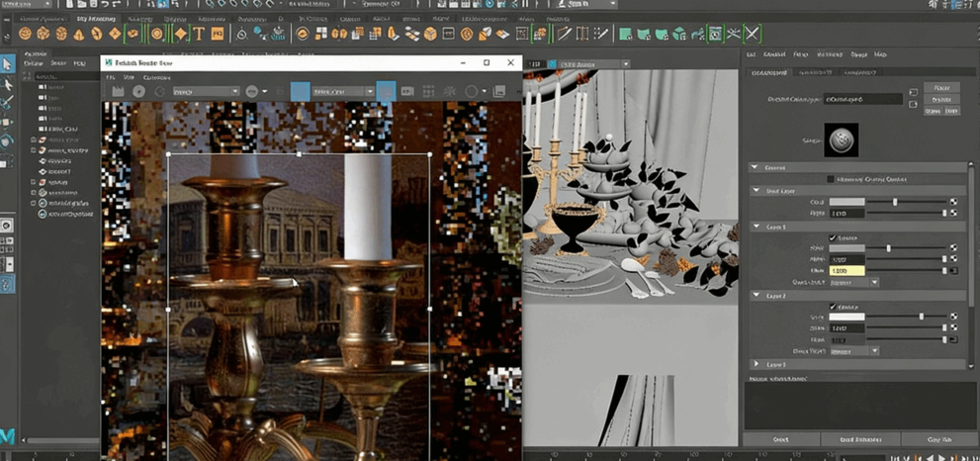Expand the collapsed Layer 3 section
Image resolution: width=980 pixels, height=461 pixels.
tap(757, 364)
